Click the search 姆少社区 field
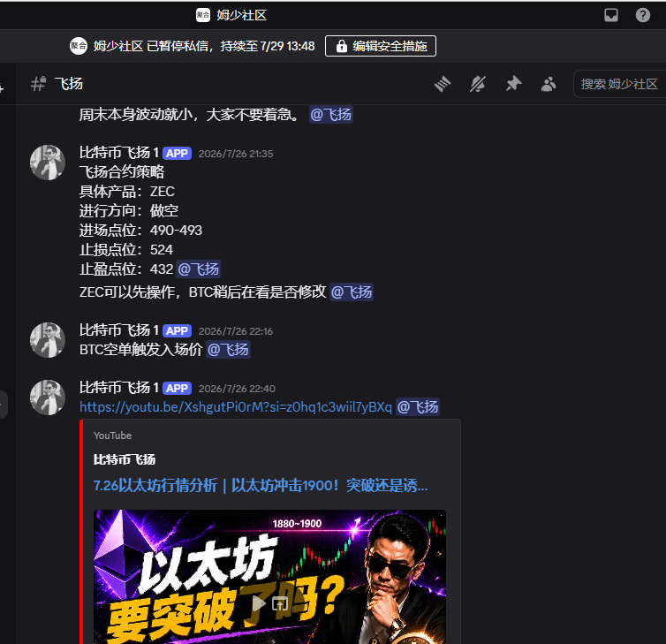Screen dimensions: 666x644 620,84
